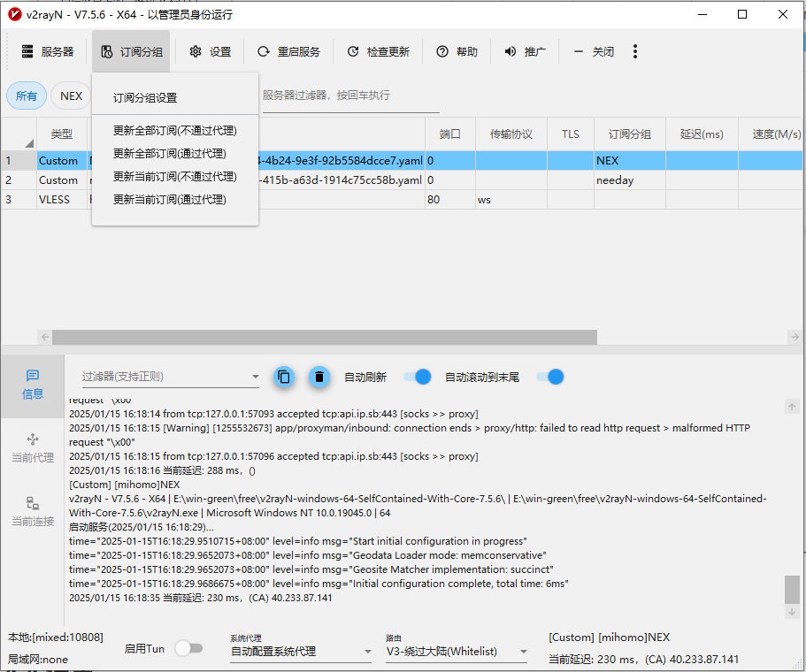The image size is (806, 672).
Task: Enable the 启用Tun switch
Action: (188, 648)
